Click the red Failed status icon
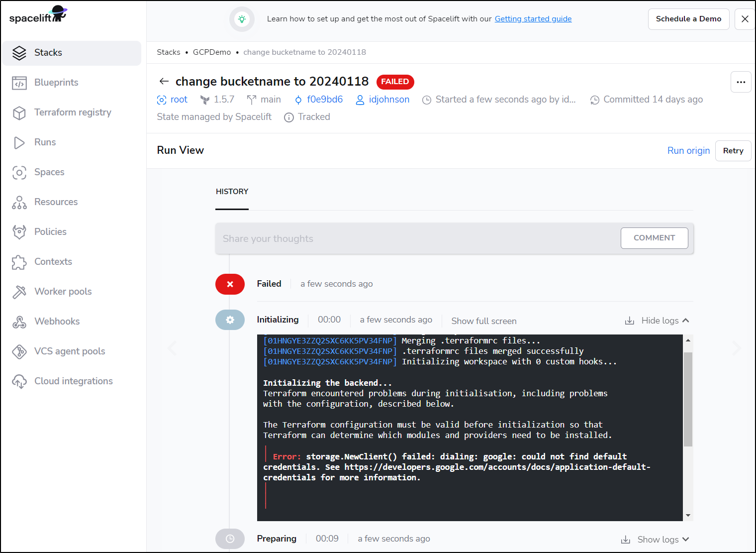Screen dimensions: 756x553 (230, 284)
